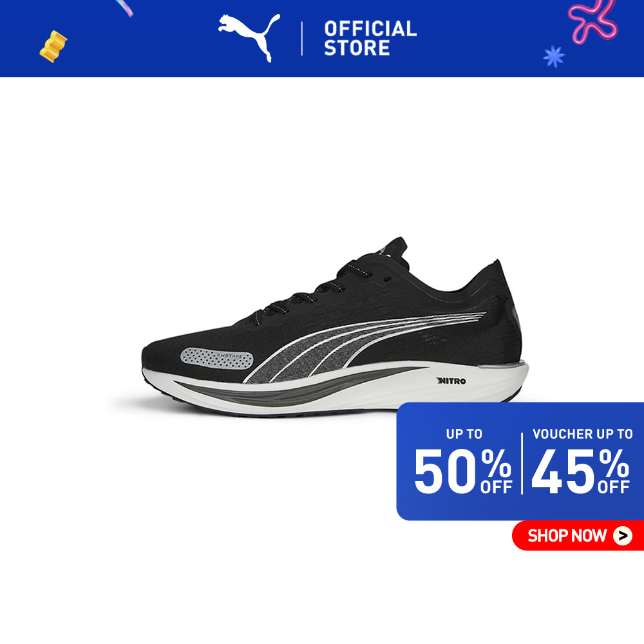Viewport: 644px width, 644px height.
Task: Click the OFFICIAL STORE text
Action: click(x=370, y=38)
